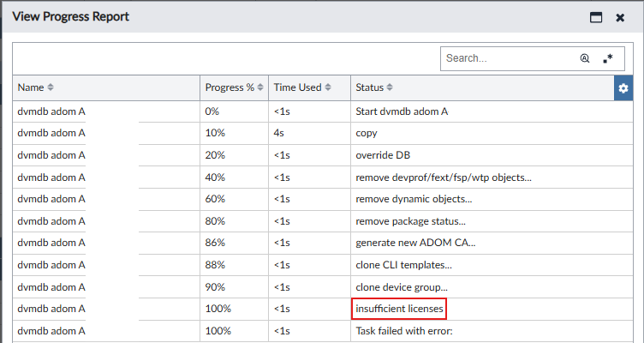The image size is (644, 343).
Task: Select 'clone CLI templates...' row
Action: (x=403, y=265)
